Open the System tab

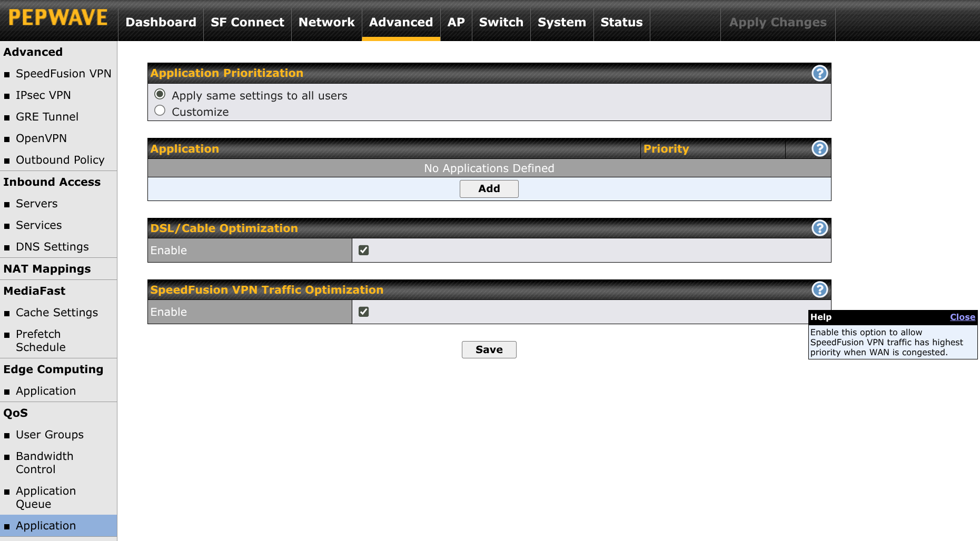coord(561,22)
